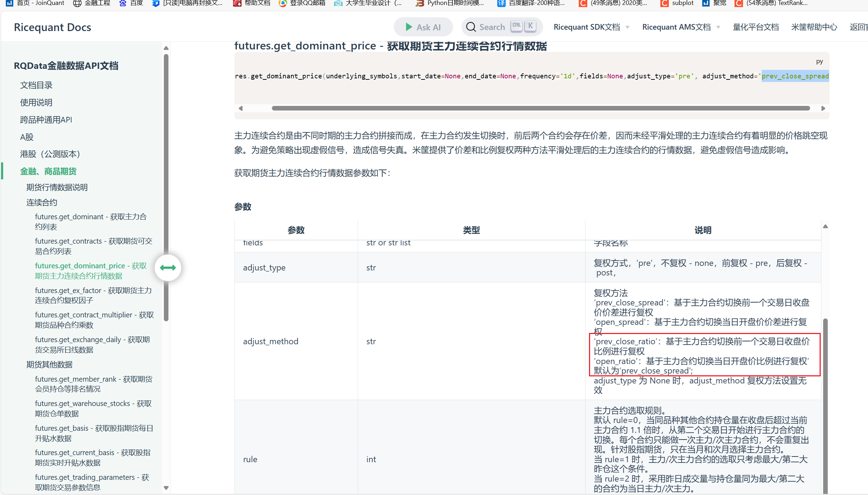Screen dimensions: 868x495
Task: Click the sidebar vertical scrollbar thumb
Action: click(x=166, y=187)
